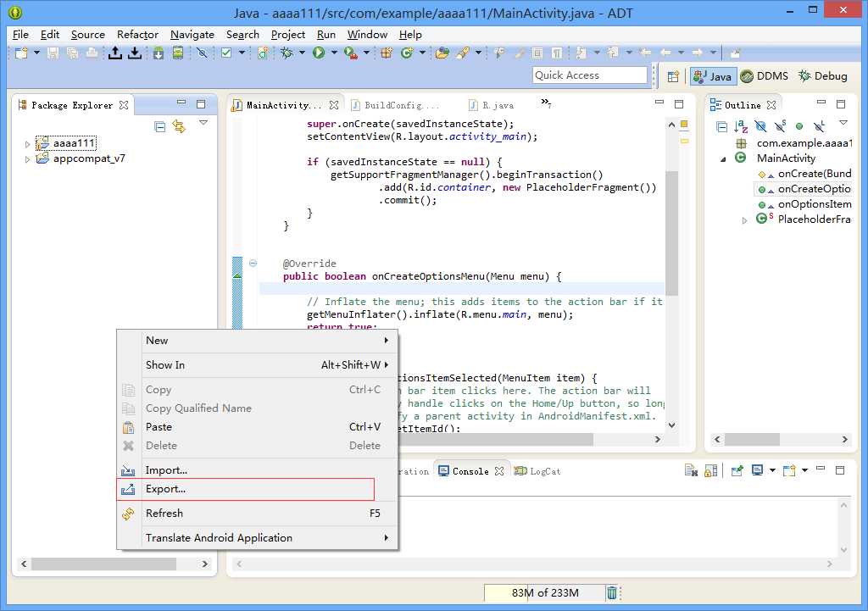Open the Debug button dropdown arrow
This screenshot has width=868, height=611.
pyautogui.click(x=302, y=53)
